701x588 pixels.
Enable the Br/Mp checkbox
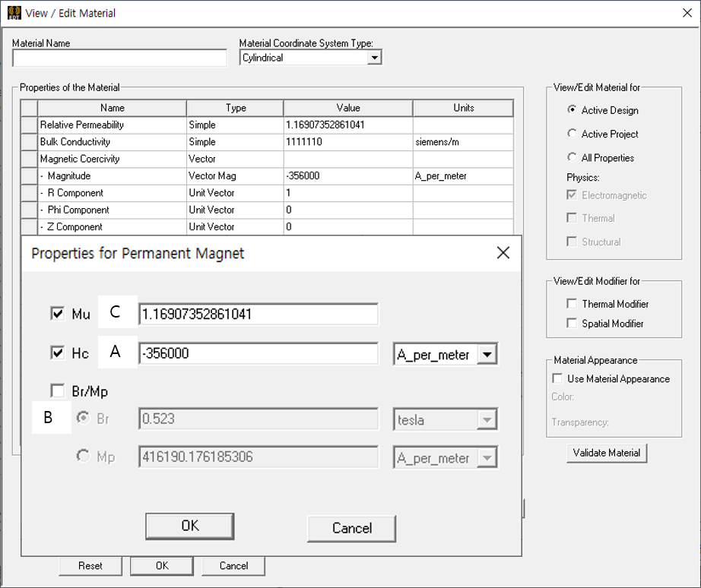[58, 391]
